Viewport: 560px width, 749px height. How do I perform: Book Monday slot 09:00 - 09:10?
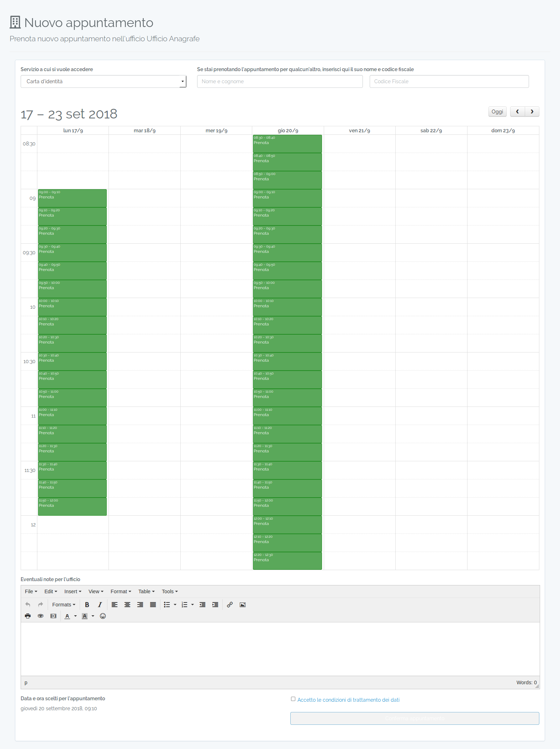(72, 198)
